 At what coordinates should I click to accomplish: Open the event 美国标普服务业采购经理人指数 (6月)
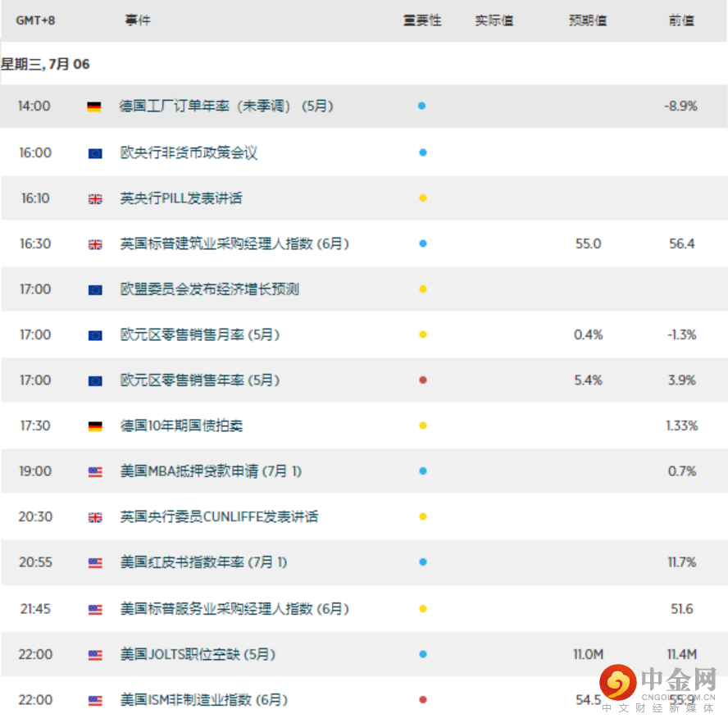(234, 609)
